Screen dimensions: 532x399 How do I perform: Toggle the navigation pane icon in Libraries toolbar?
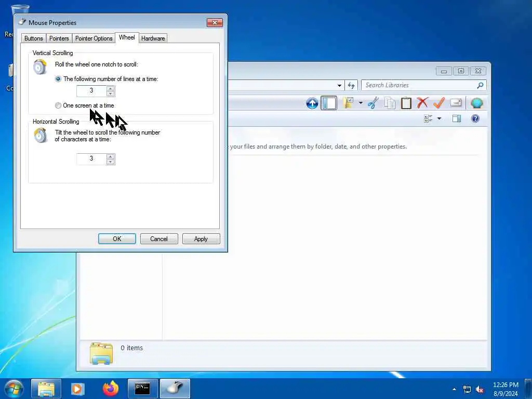pyautogui.click(x=329, y=103)
